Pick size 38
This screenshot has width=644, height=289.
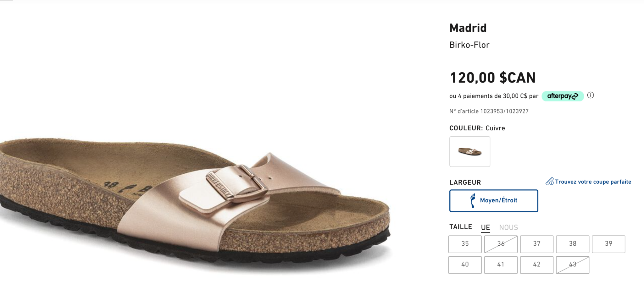pyautogui.click(x=572, y=244)
